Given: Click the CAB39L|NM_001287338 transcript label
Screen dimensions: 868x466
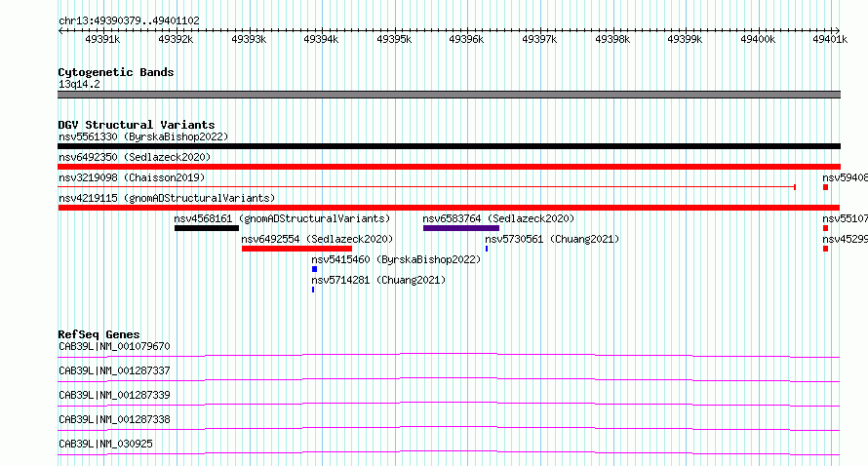Looking at the screenshot, I should [x=114, y=419].
